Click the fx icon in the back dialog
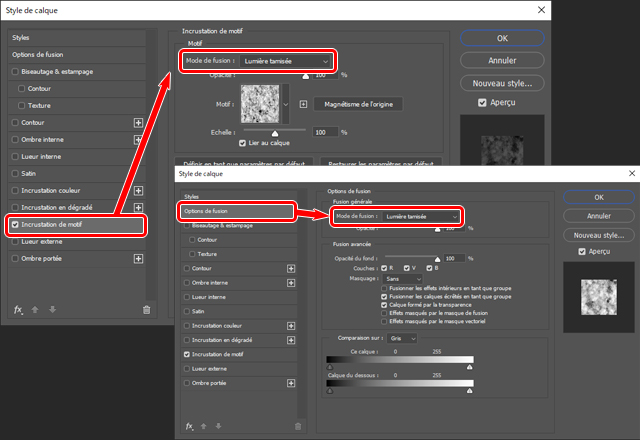The width and height of the screenshot is (640, 440). click(x=20, y=309)
